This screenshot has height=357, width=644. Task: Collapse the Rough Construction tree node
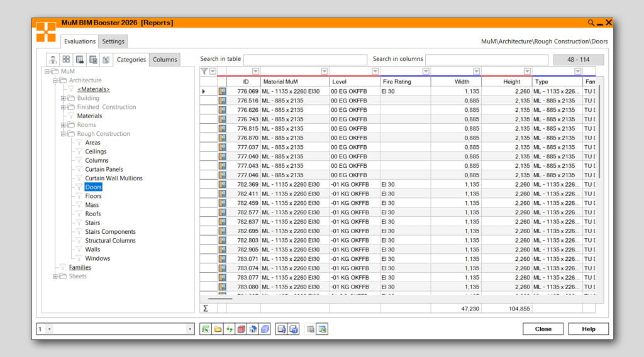(64, 134)
